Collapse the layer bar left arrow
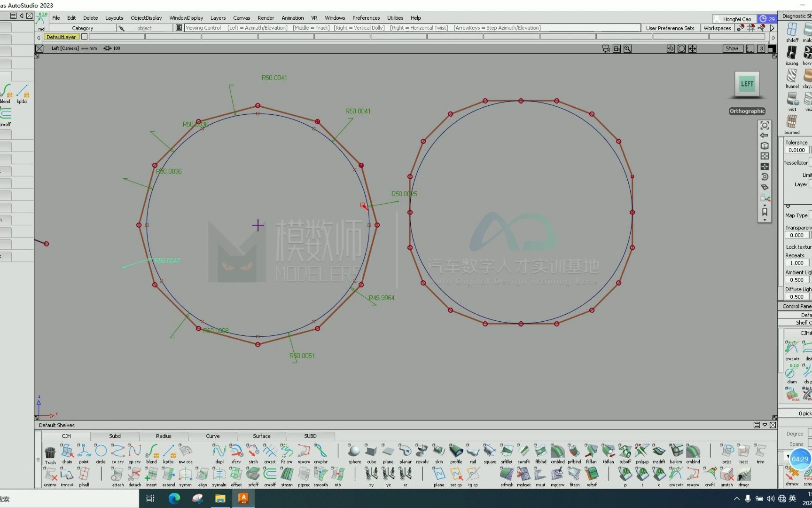 click(x=39, y=37)
